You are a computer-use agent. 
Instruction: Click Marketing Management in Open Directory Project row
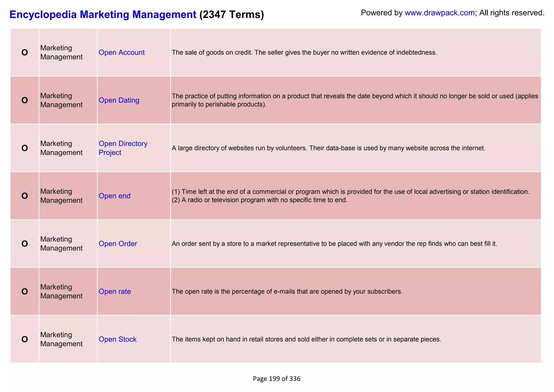[x=61, y=148]
